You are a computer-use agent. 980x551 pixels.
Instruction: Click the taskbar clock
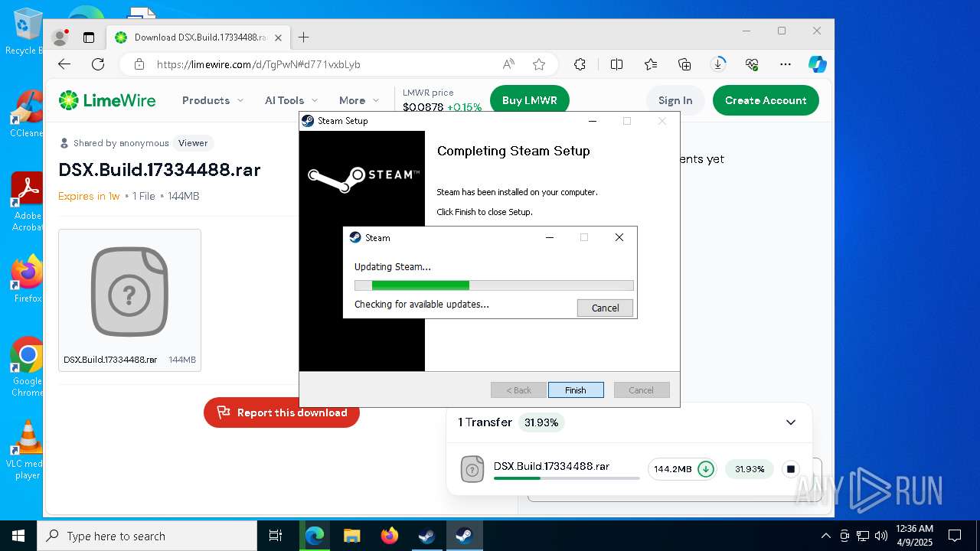[x=914, y=536]
